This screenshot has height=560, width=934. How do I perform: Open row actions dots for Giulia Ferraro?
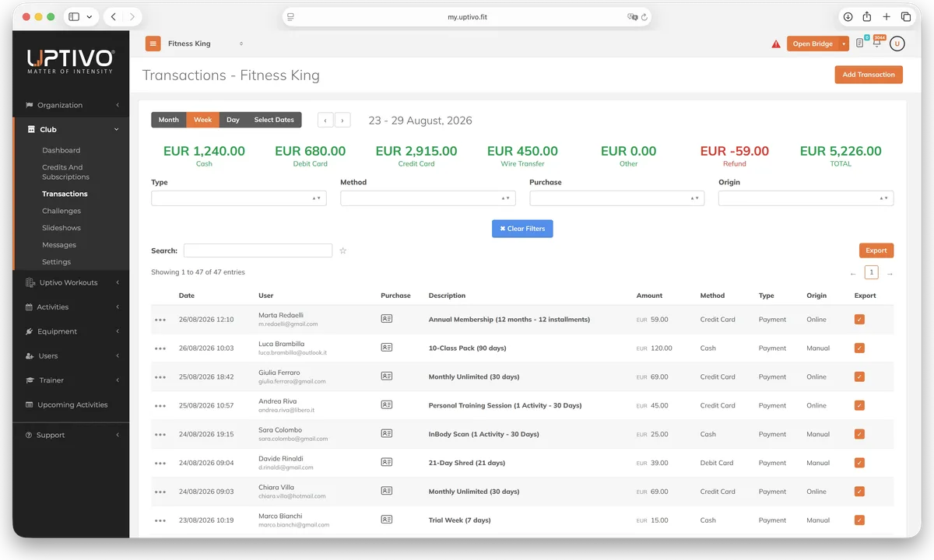point(160,377)
